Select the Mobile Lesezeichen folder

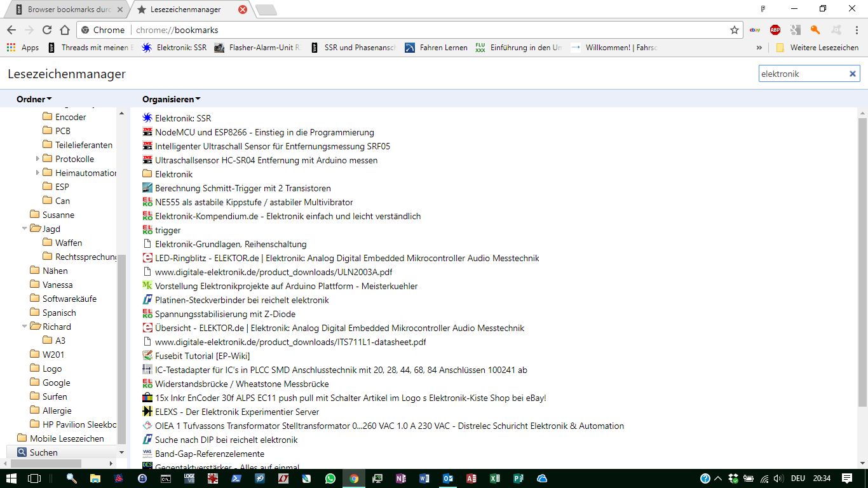click(60, 438)
